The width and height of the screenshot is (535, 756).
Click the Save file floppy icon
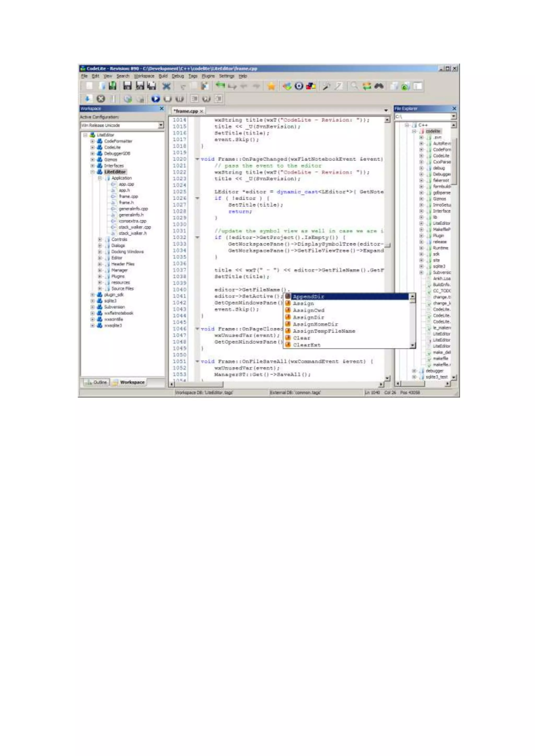click(x=127, y=86)
